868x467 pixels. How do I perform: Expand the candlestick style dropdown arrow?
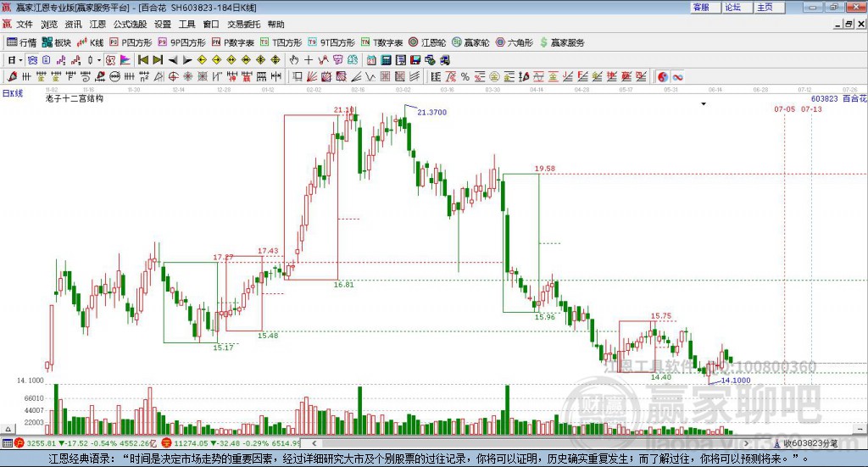100,60
